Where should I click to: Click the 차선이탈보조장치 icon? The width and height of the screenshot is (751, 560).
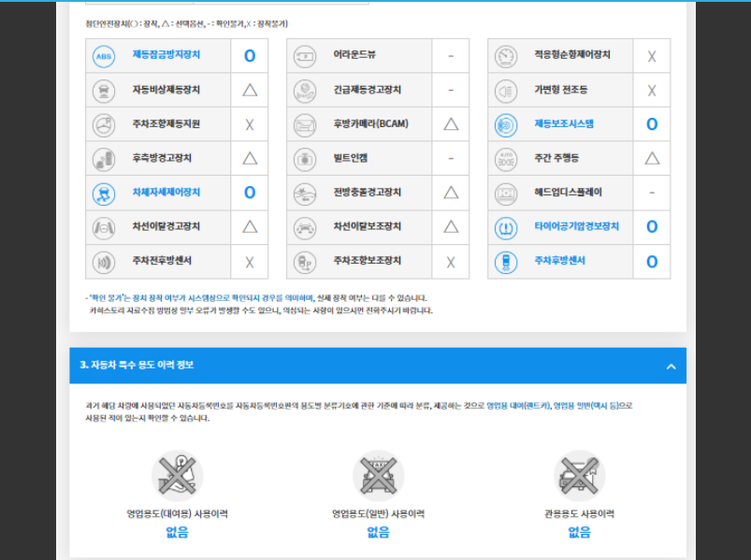[305, 227]
